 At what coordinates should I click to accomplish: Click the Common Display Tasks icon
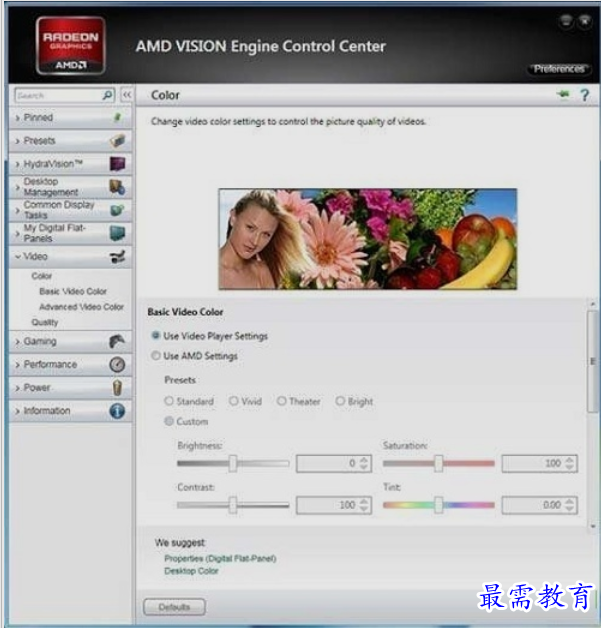pos(117,210)
